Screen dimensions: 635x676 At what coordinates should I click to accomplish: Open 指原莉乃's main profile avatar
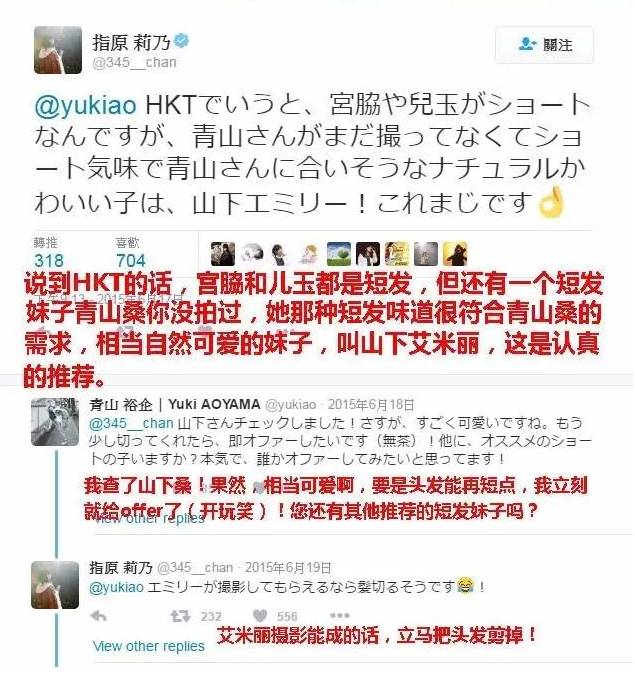[58, 50]
